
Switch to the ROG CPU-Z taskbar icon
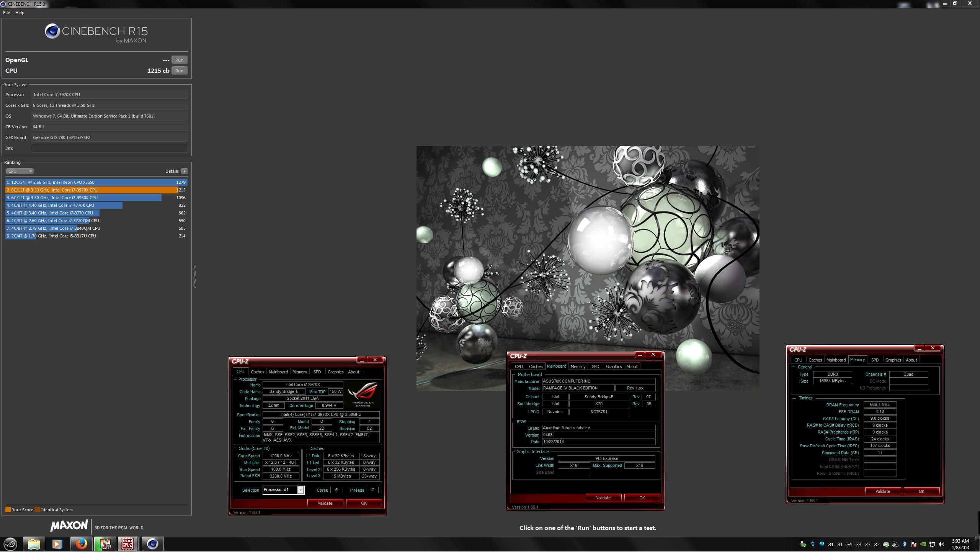(x=127, y=544)
